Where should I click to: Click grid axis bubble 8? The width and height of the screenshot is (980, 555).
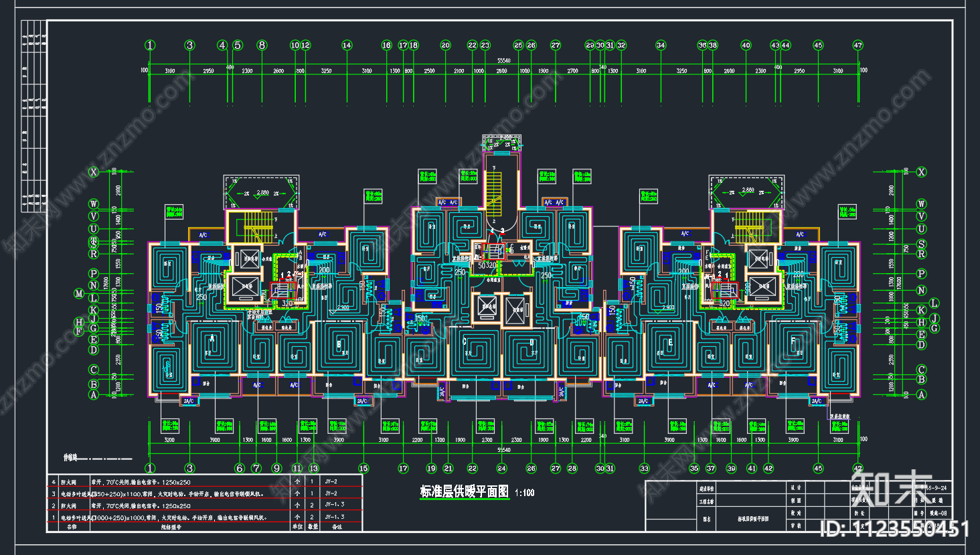(x=262, y=46)
